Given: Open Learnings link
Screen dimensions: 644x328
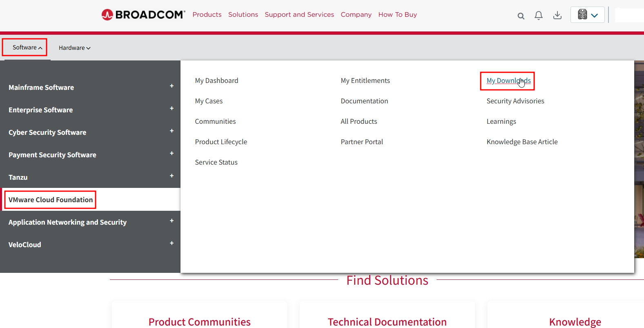Looking at the screenshot, I should [501, 121].
